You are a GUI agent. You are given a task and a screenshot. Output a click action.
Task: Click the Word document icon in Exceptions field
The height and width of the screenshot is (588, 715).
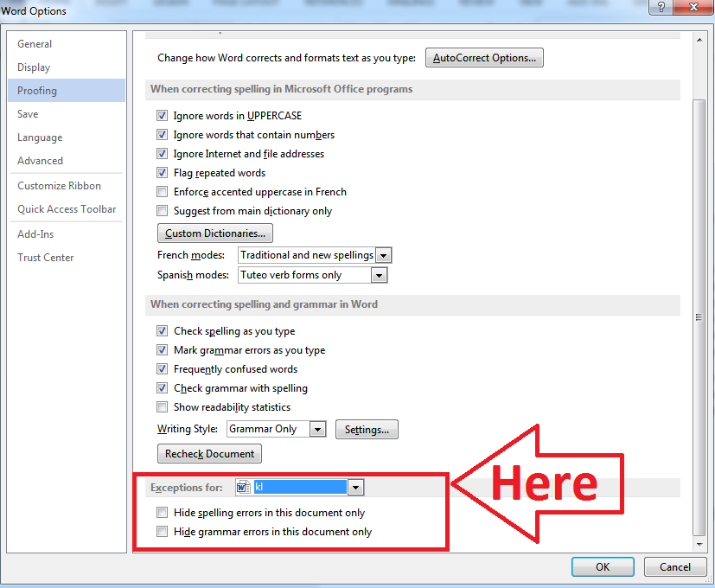tap(243, 487)
